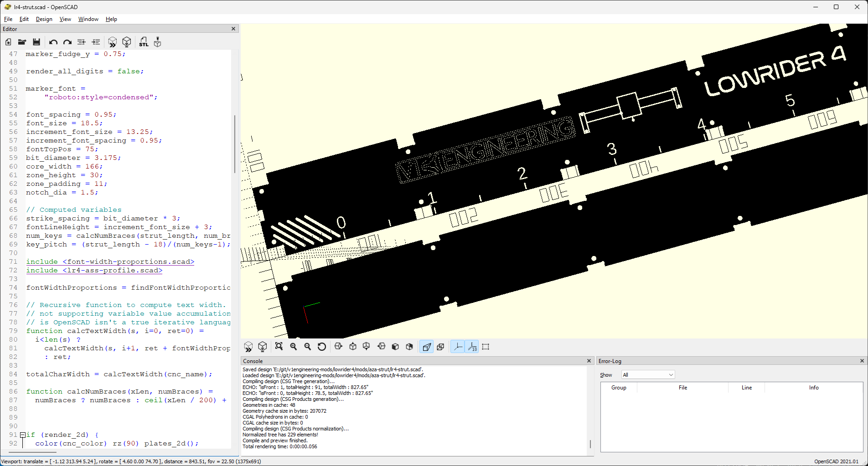
Task: Click the Console's vertical scrollbar thumb
Action: [590, 444]
